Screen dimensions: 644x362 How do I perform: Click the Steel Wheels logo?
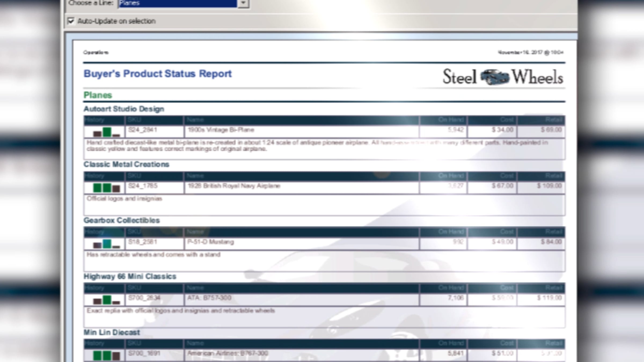(x=503, y=77)
